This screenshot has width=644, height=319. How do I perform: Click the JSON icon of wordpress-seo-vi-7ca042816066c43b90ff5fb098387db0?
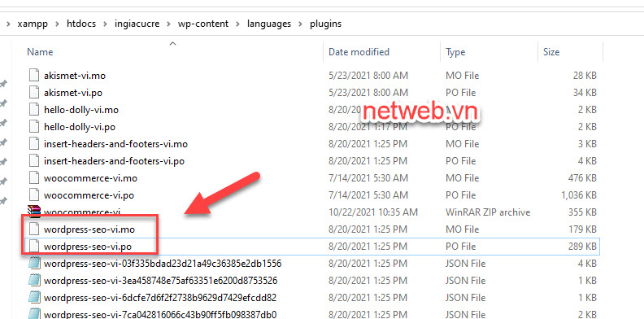coord(34,314)
